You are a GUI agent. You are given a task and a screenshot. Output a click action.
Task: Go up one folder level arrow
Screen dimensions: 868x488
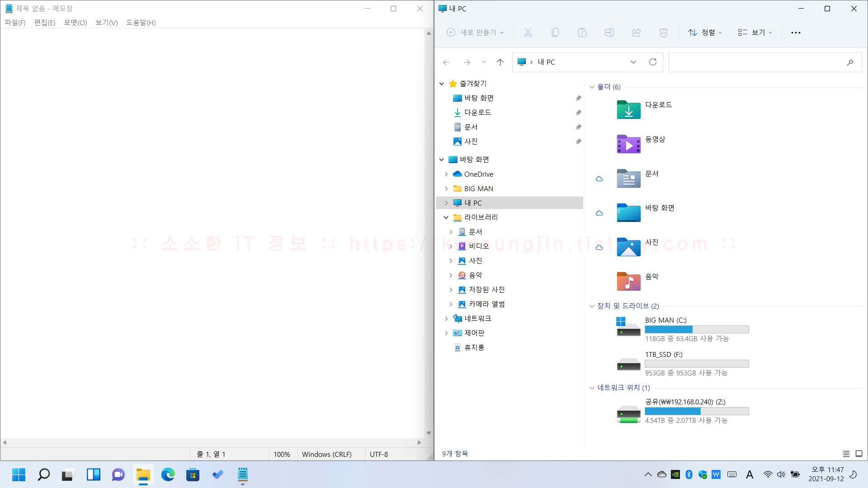pos(500,62)
